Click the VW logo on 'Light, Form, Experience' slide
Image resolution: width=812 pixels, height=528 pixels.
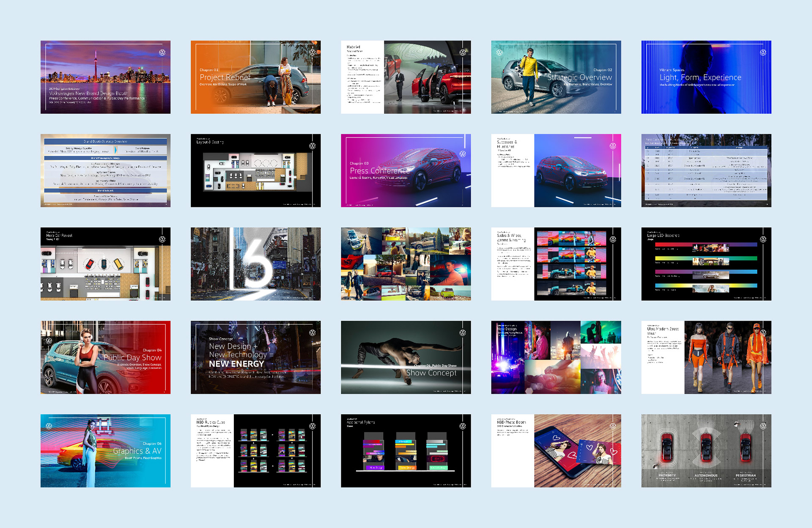click(x=763, y=52)
